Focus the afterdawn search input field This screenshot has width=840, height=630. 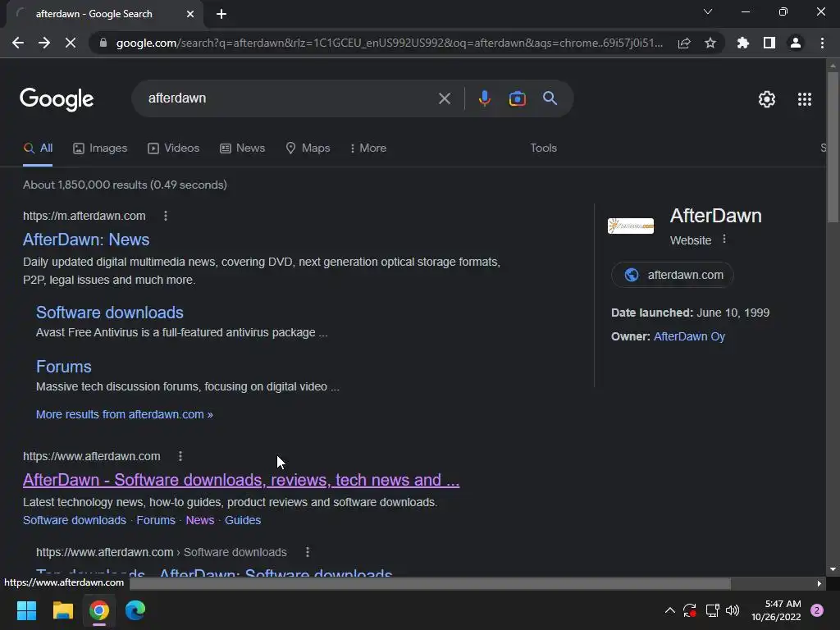pyautogui.click(x=290, y=98)
